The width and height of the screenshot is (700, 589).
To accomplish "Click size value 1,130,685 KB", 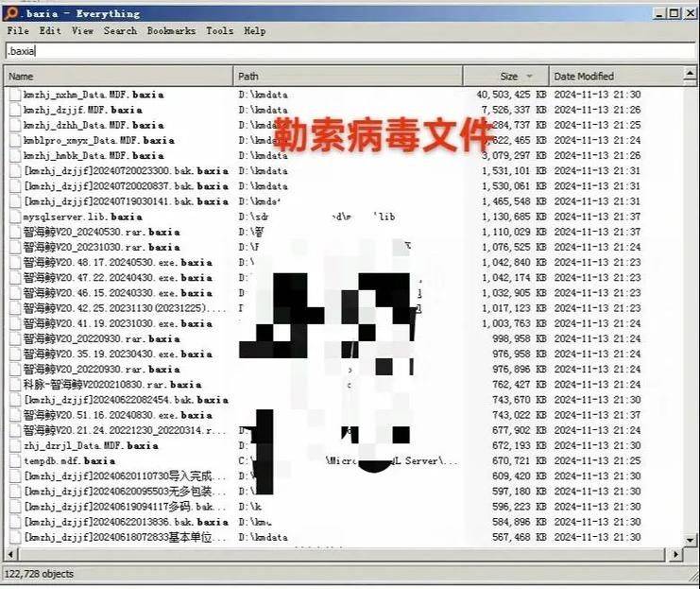I will coord(514,217).
